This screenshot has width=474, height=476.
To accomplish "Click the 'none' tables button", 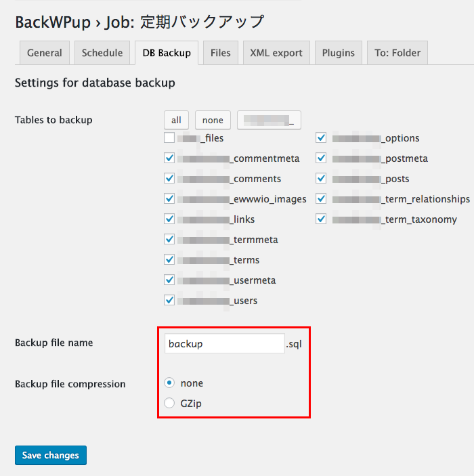I will coord(213,121).
